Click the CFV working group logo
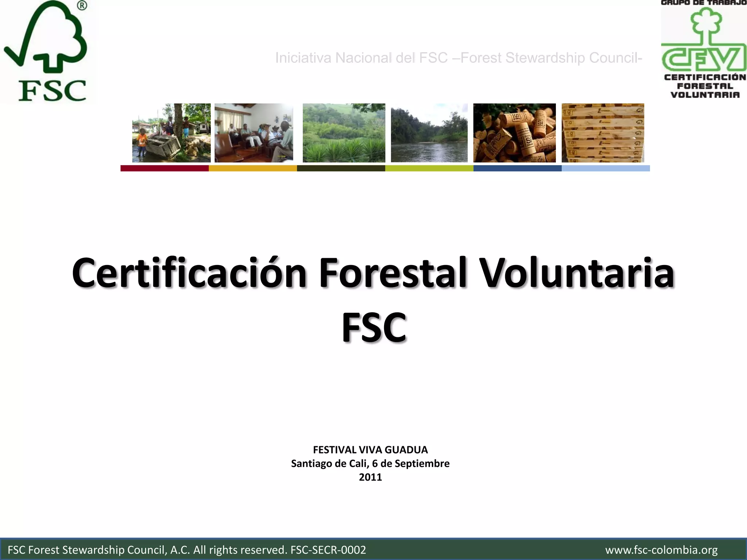This screenshot has height=560, width=747. click(x=703, y=49)
